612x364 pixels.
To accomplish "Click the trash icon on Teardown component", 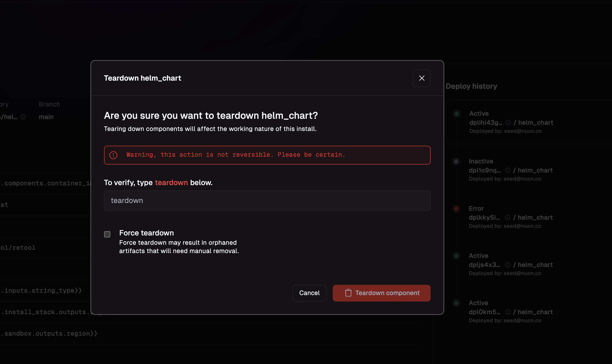I will [x=348, y=293].
